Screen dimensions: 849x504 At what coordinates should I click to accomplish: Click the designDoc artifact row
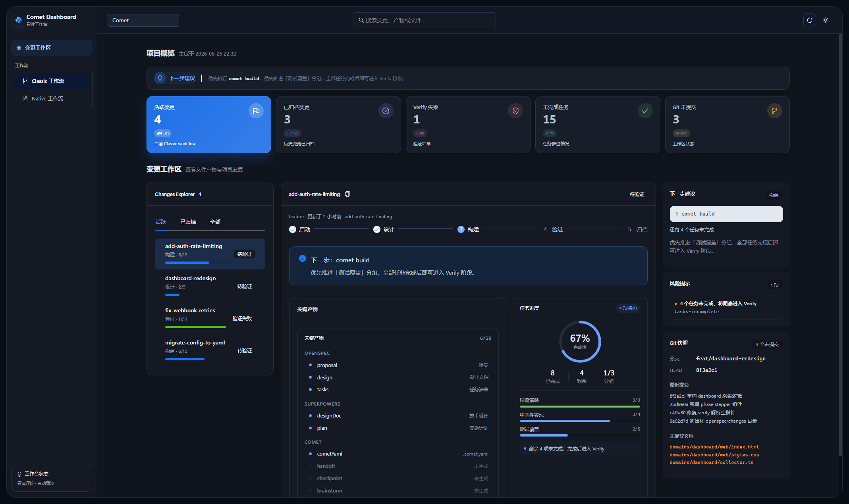[398, 416]
